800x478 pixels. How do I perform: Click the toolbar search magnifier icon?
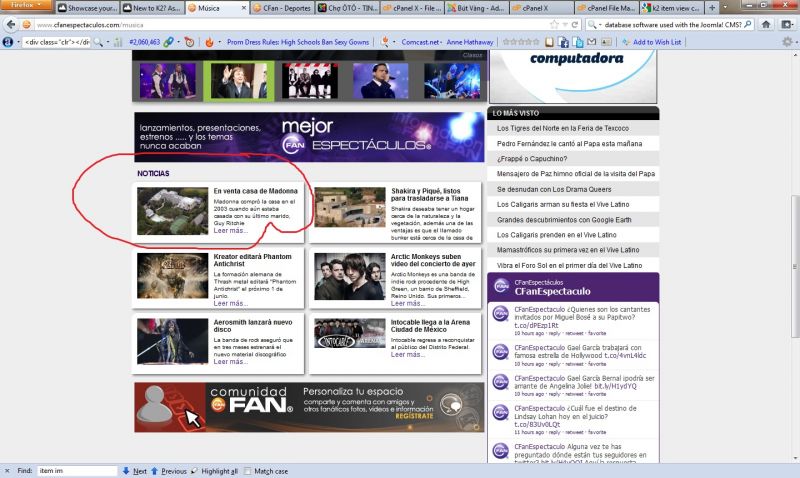click(x=97, y=42)
